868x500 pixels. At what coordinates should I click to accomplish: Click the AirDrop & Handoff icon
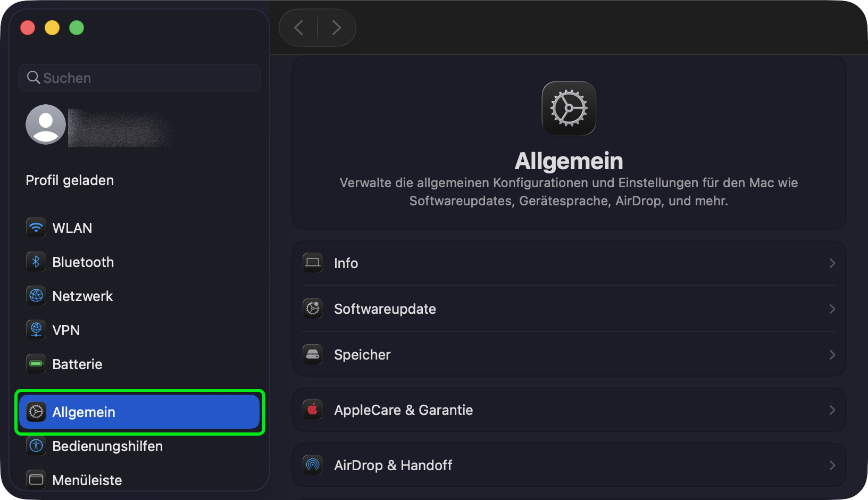click(313, 465)
